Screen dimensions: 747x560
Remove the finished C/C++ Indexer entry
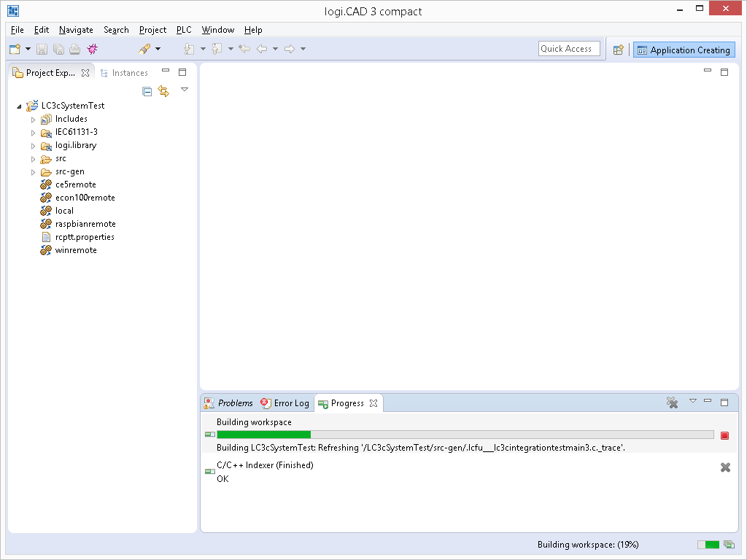pyautogui.click(x=725, y=467)
